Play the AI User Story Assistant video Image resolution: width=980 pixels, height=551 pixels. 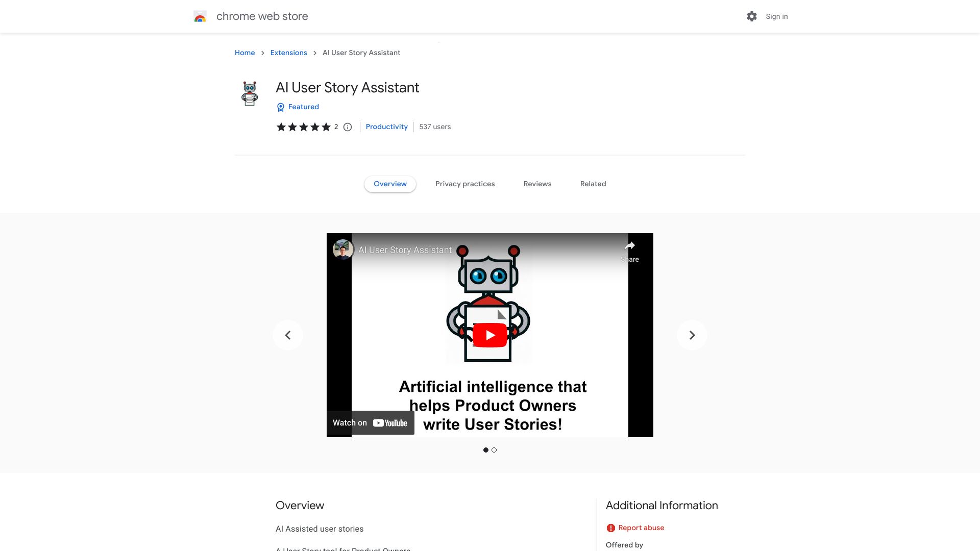tap(489, 335)
